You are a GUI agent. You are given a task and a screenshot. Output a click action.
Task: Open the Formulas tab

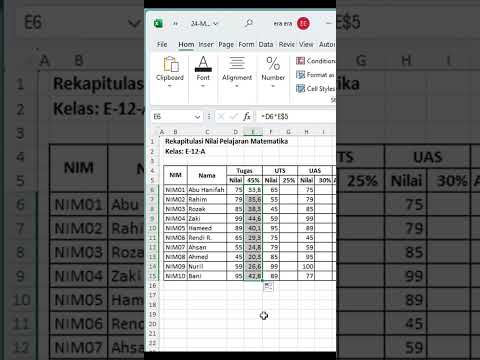click(x=246, y=44)
